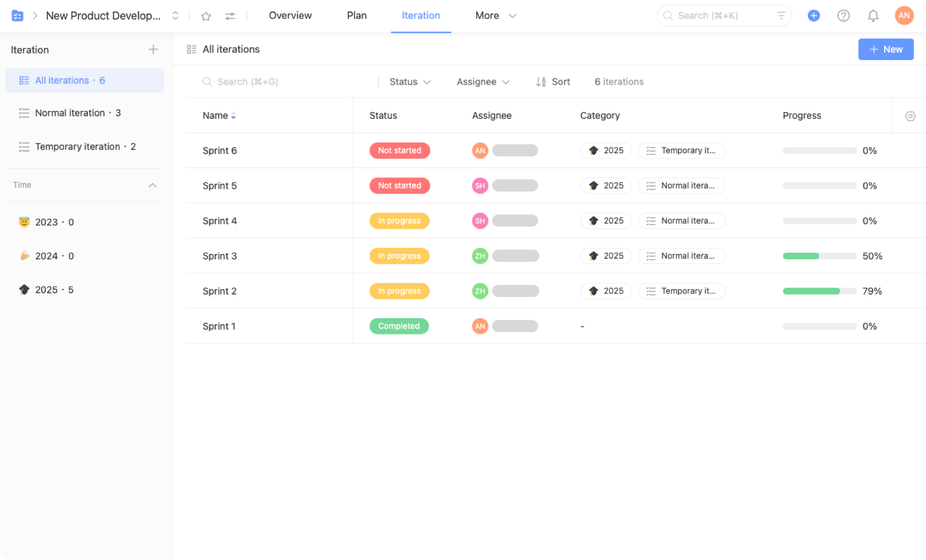Viewport: 926px width, 560px height.
Task: Open column settings gear icon
Action: pyautogui.click(x=910, y=116)
